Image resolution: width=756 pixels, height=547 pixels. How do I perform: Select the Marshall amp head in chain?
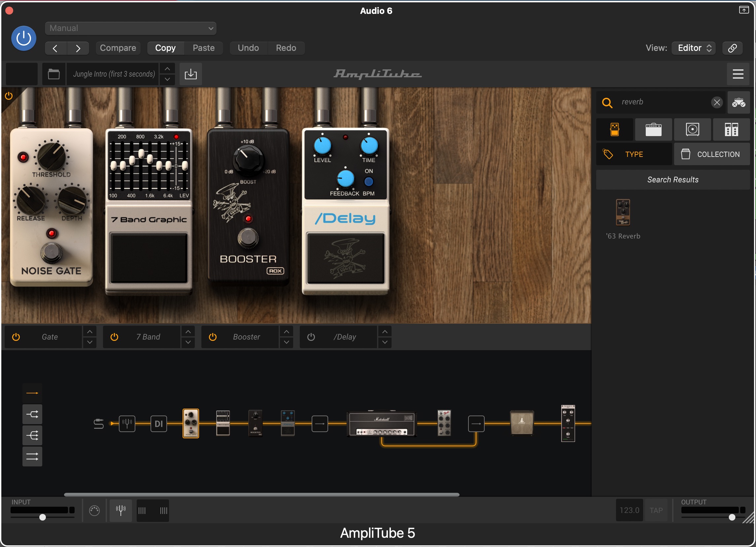click(382, 424)
